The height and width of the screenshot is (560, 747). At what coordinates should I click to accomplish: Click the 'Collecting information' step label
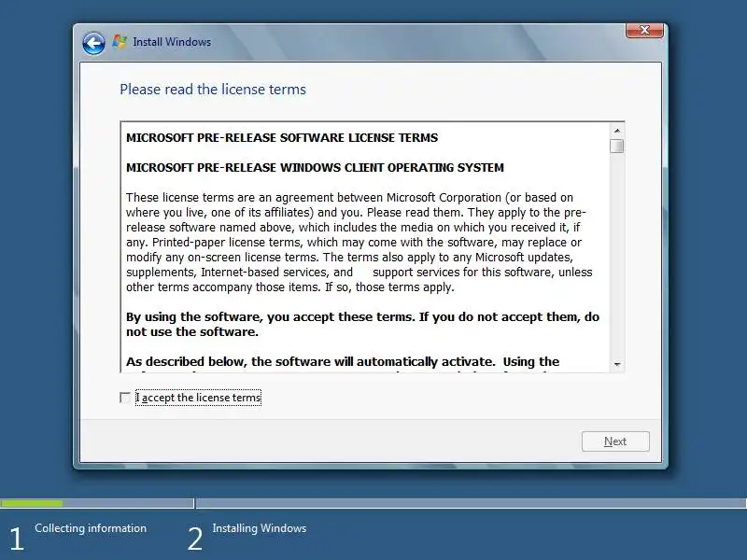(x=91, y=528)
